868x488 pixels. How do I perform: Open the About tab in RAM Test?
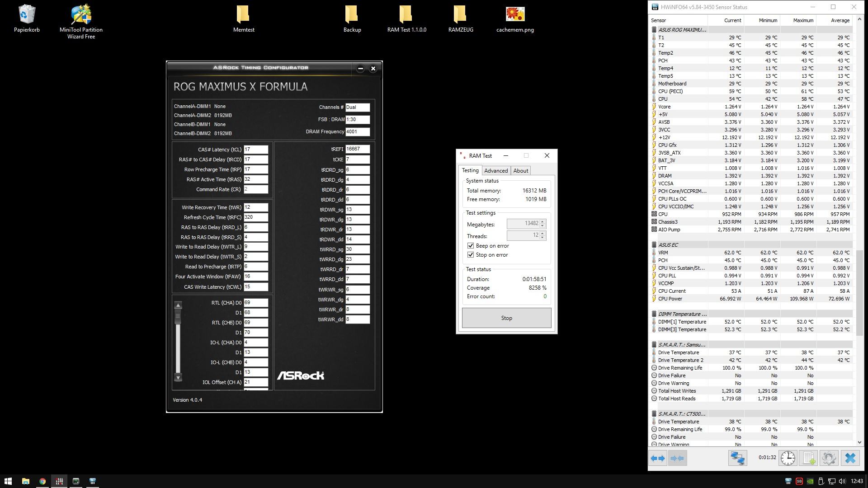[520, 171]
